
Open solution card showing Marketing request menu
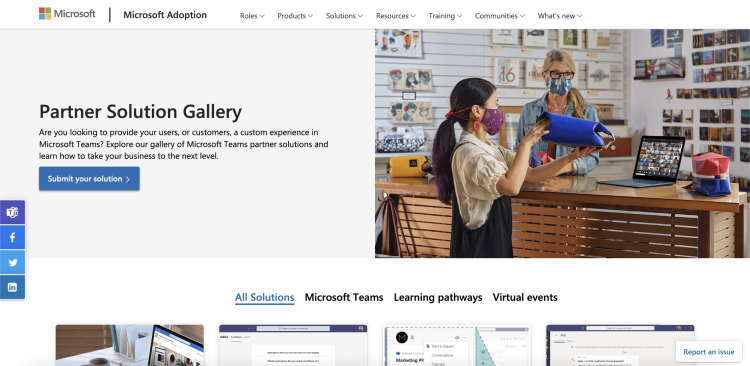[457, 345]
